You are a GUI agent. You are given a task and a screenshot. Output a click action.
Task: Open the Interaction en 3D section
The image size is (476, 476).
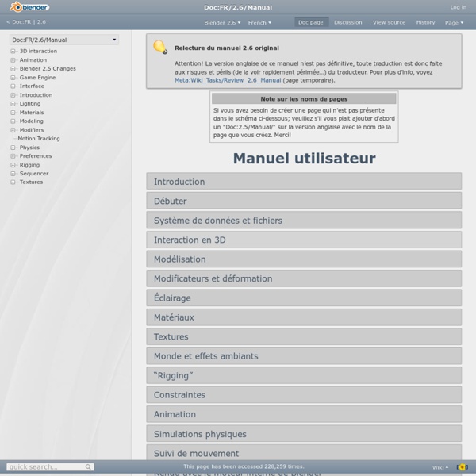click(304, 240)
